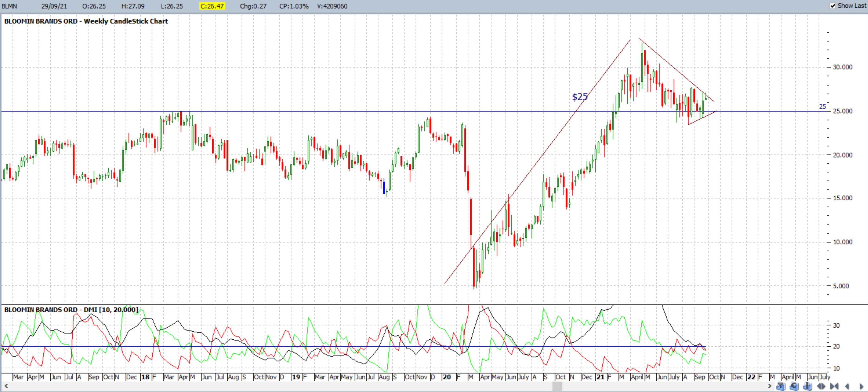Click the 30.000 price axis label
Screen dimensions: 868x392
click(x=842, y=67)
